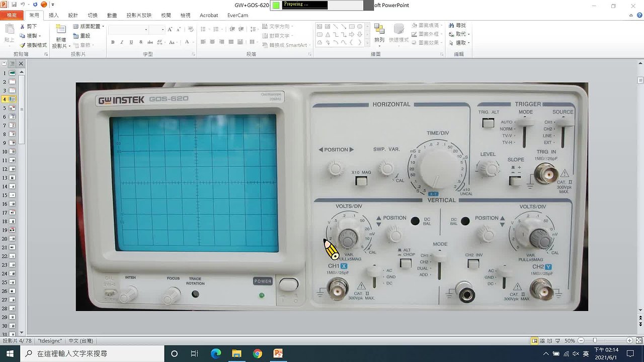Switch to the Insert (插入) tab
Image resolution: width=644 pixels, height=362 pixels.
point(53,16)
